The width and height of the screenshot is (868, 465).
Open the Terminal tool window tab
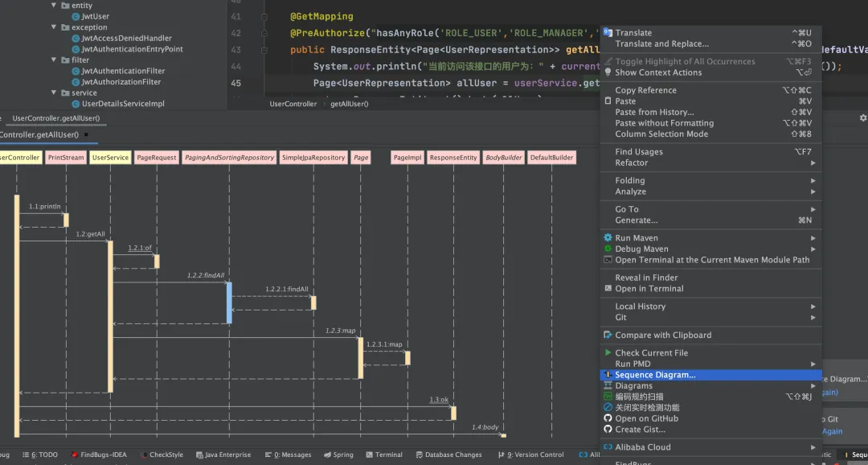point(383,455)
